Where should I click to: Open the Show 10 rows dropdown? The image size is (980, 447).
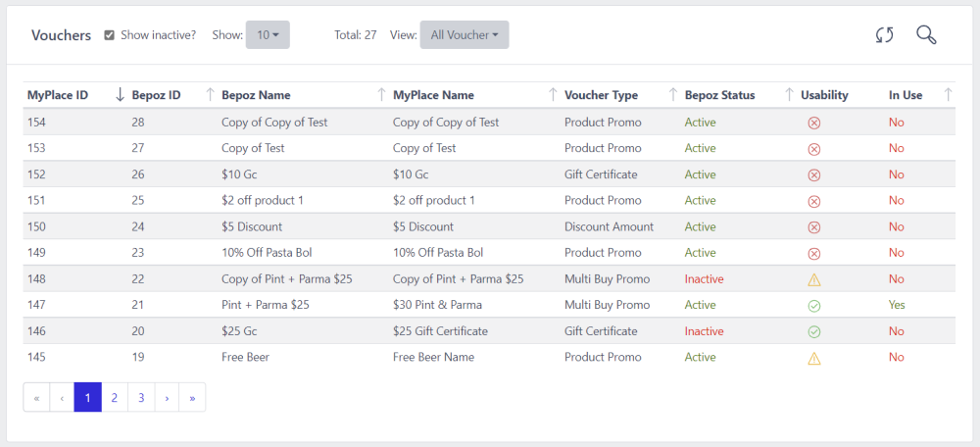pyautogui.click(x=267, y=35)
